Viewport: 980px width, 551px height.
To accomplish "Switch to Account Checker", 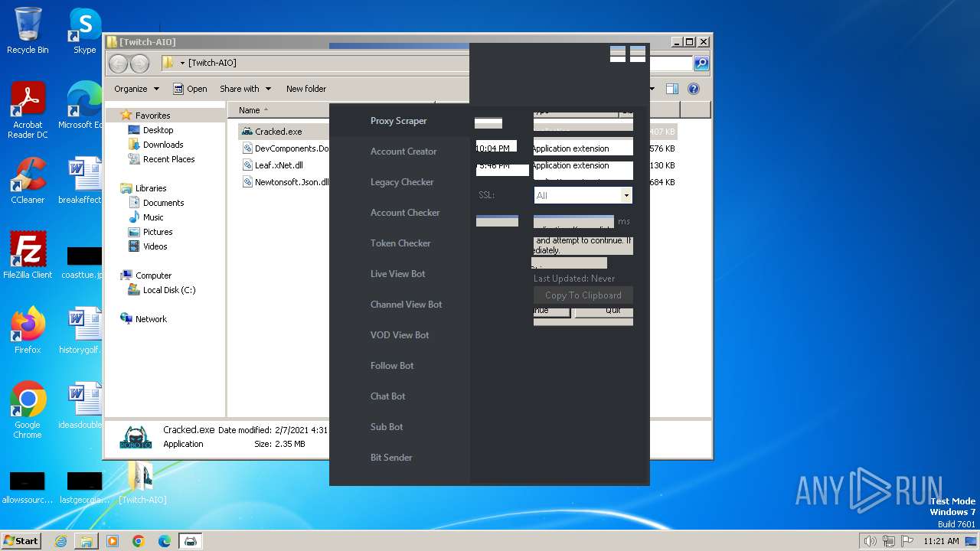I will (405, 213).
